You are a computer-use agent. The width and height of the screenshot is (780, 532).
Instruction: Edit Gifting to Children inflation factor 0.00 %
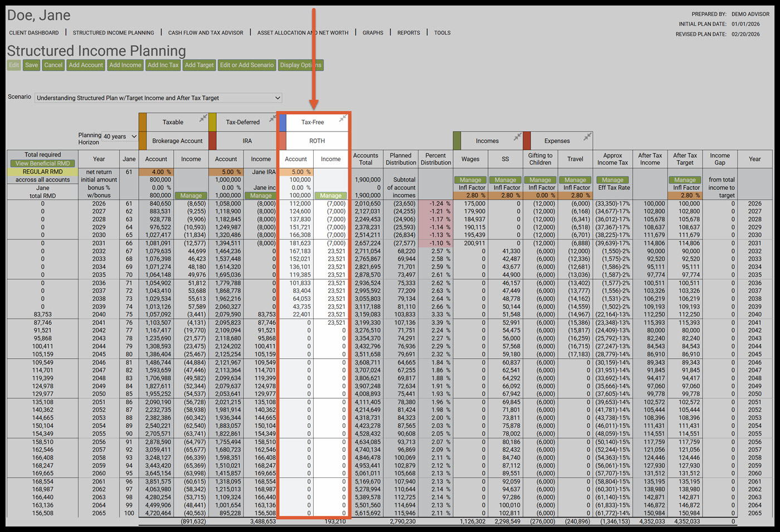(540, 196)
